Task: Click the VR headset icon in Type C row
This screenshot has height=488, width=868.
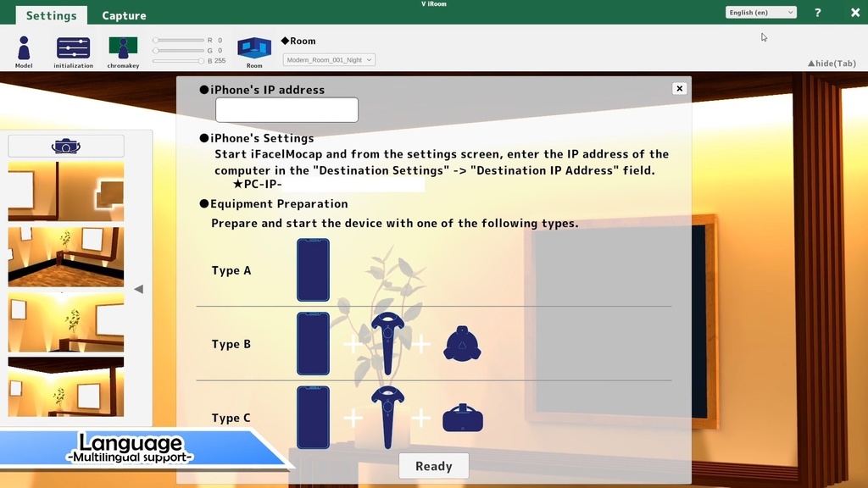Action: tap(462, 417)
